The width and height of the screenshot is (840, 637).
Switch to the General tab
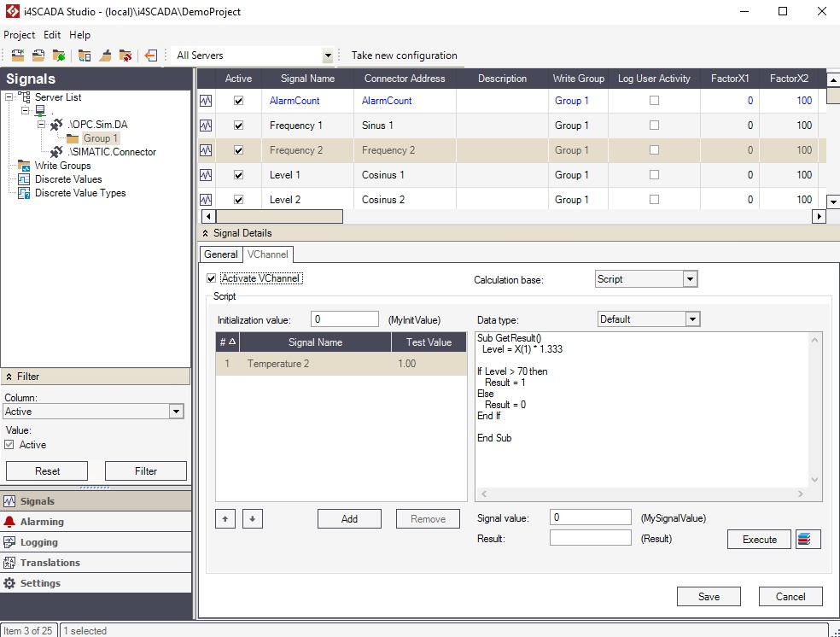pos(220,254)
